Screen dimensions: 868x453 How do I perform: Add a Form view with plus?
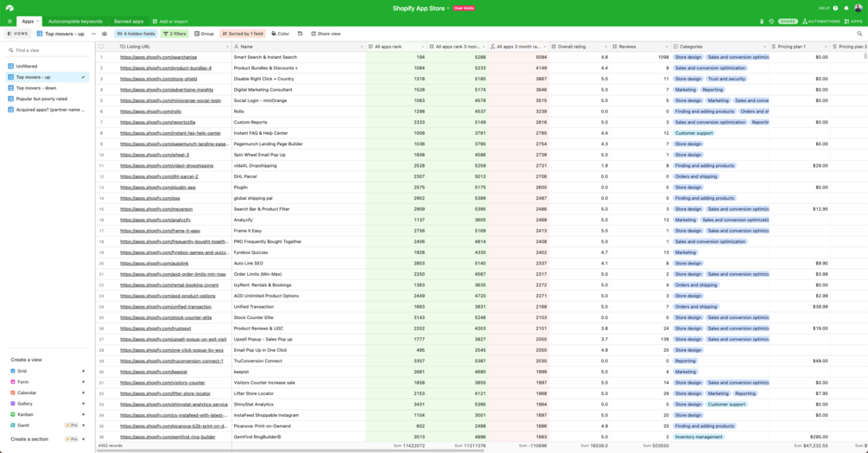[84, 382]
